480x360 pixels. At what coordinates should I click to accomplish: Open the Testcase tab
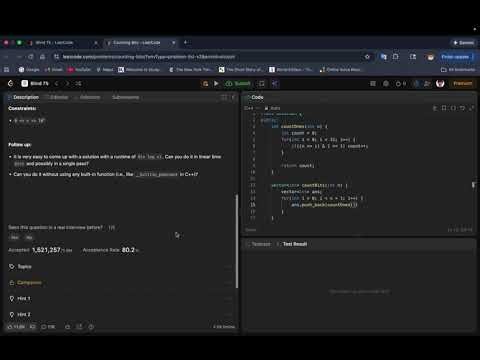click(259, 244)
